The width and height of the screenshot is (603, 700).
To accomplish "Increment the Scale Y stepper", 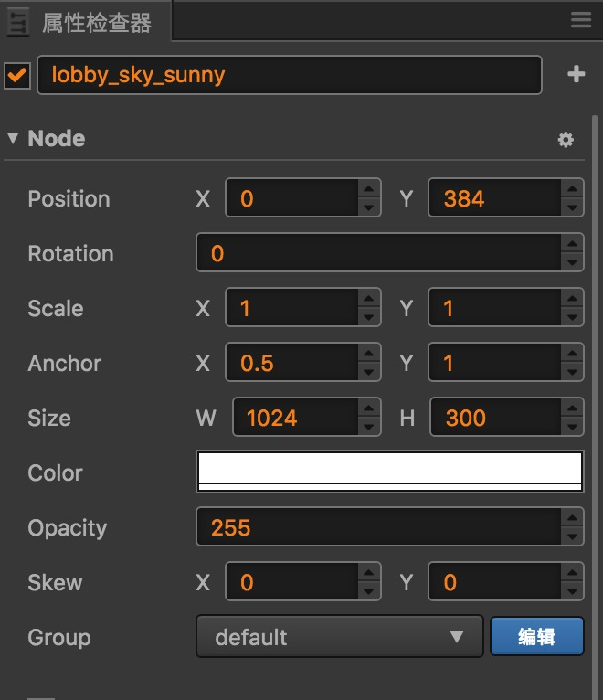I will pyautogui.click(x=572, y=300).
